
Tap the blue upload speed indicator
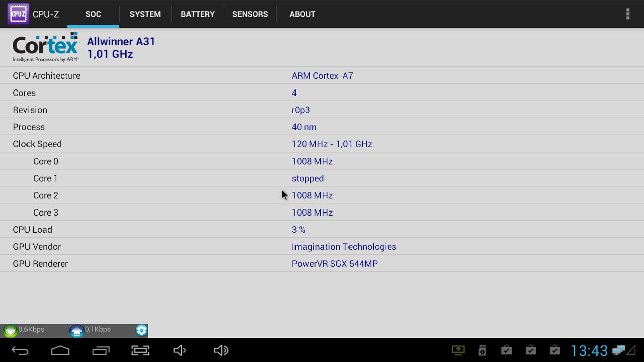click(76, 331)
